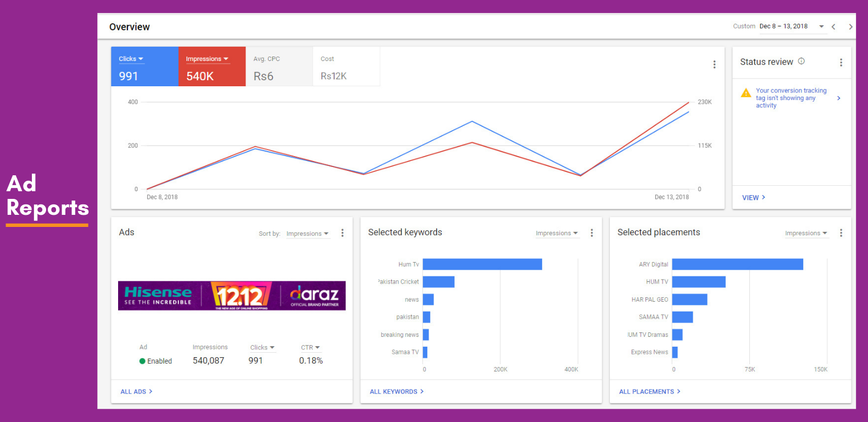The width and height of the screenshot is (868, 422).
Task: Click HUM TV Dramas placement label
Action: [648, 335]
